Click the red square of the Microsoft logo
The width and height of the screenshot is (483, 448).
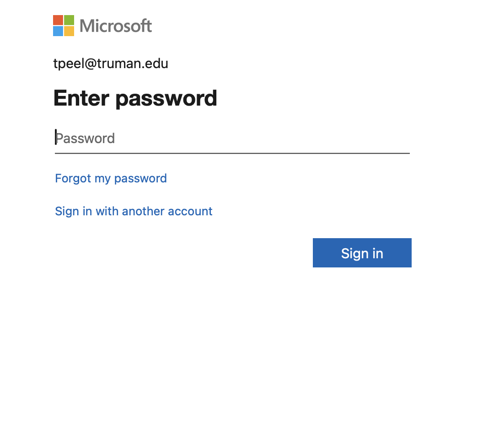point(58,20)
